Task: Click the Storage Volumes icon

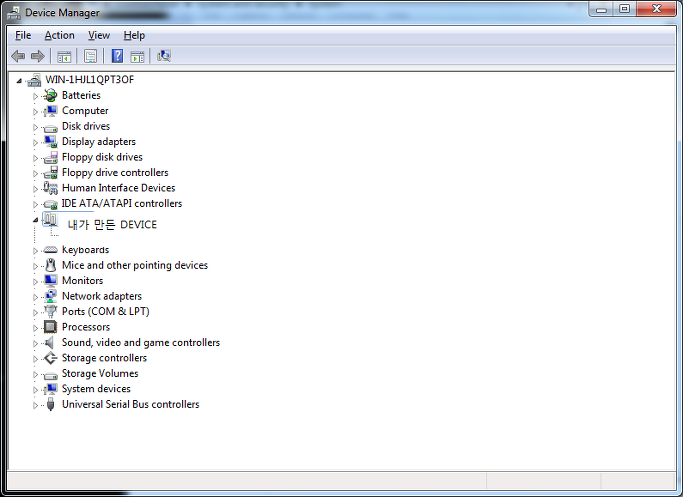Action: 51,375
